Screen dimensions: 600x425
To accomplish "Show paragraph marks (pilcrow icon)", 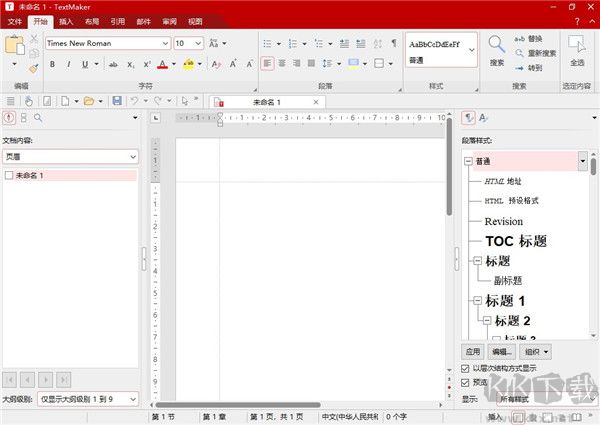I will 394,43.
